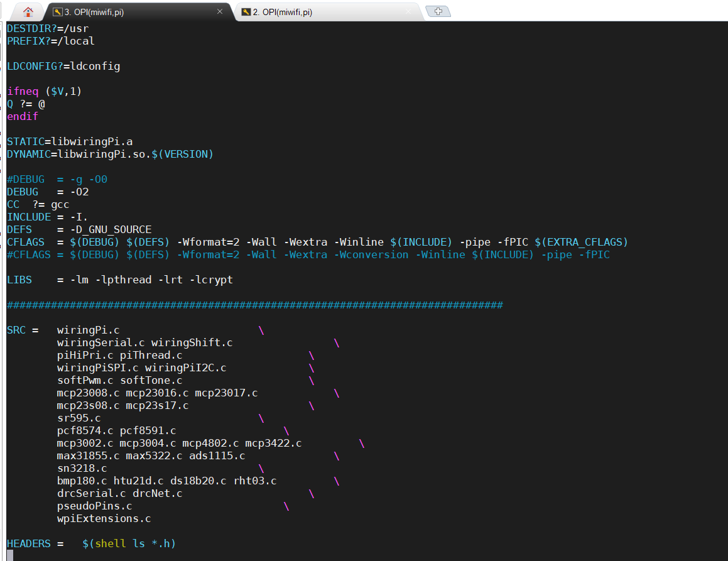Click the 'Q ?= @' line

point(26,104)
